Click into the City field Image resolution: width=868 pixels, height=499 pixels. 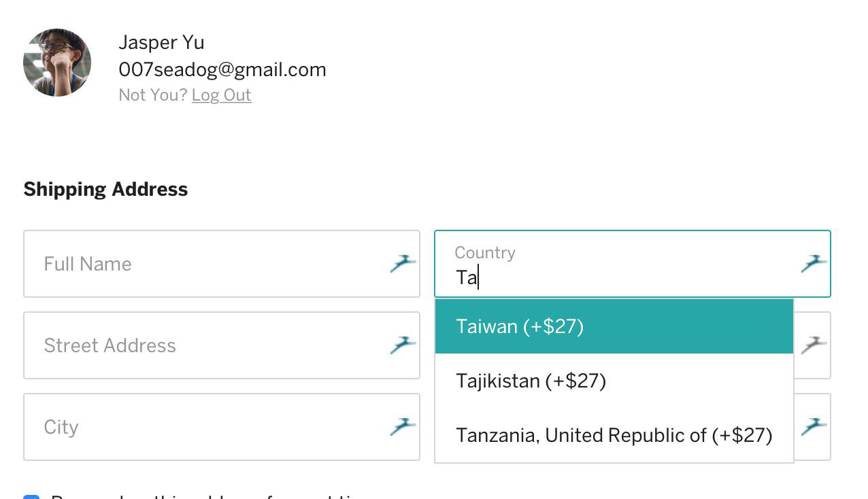point(204,427)
